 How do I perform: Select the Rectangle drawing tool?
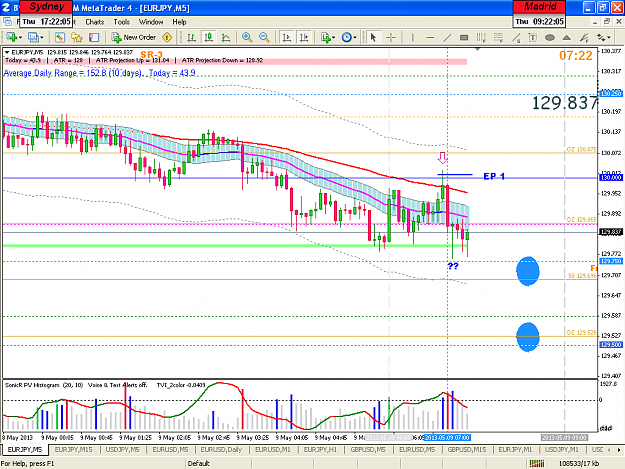tap(464, 37)
